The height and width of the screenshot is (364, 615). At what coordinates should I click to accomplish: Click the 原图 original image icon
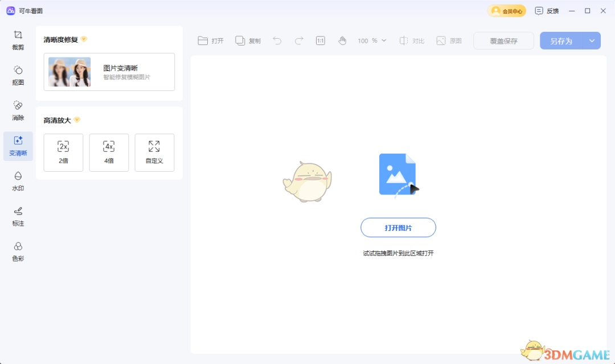coord(449,40)
